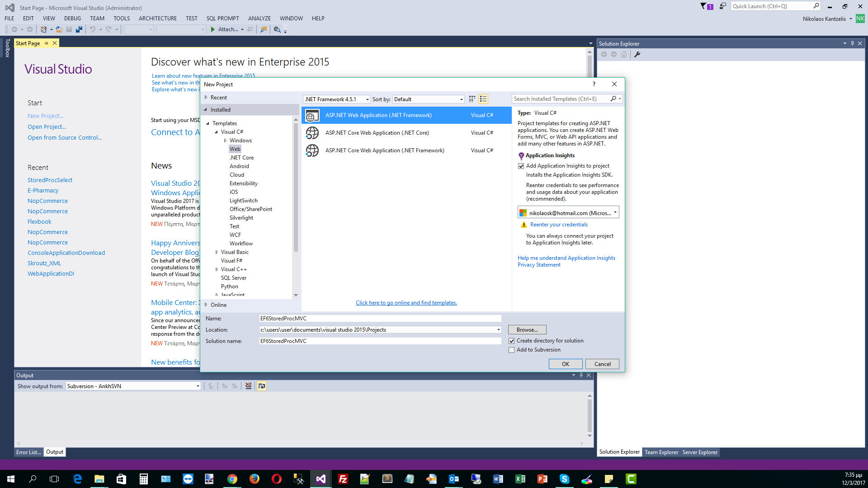
Task: Click the Output panel vertical scrollbar
Action: pyautogui.click(x=590, y=416)
